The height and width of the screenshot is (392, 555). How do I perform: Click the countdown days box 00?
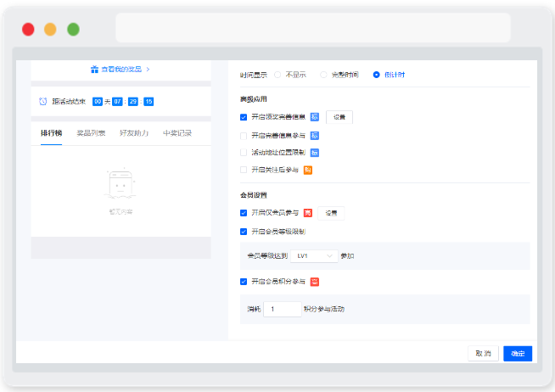(x=98, y=102)
